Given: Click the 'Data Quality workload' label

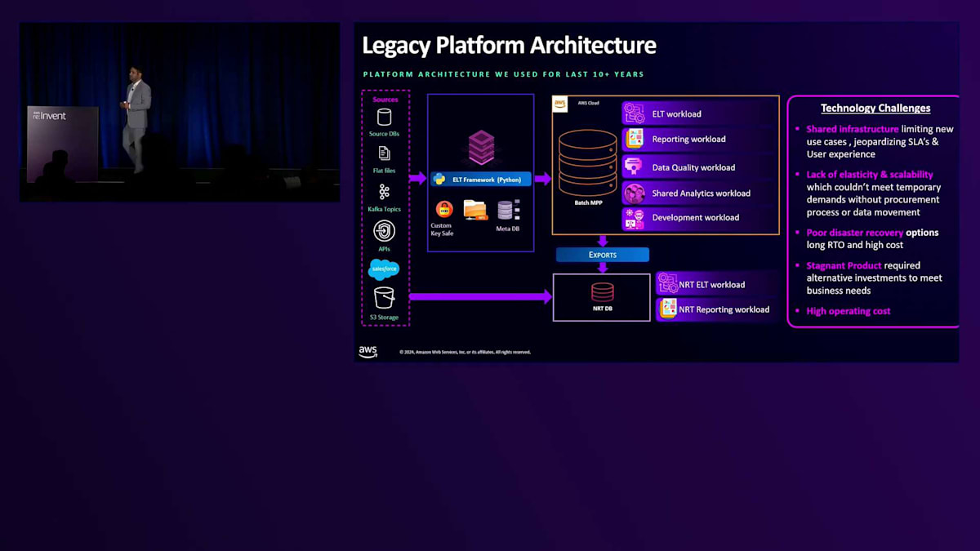Looking at the screenshot, I should click(x=693, y=167).
